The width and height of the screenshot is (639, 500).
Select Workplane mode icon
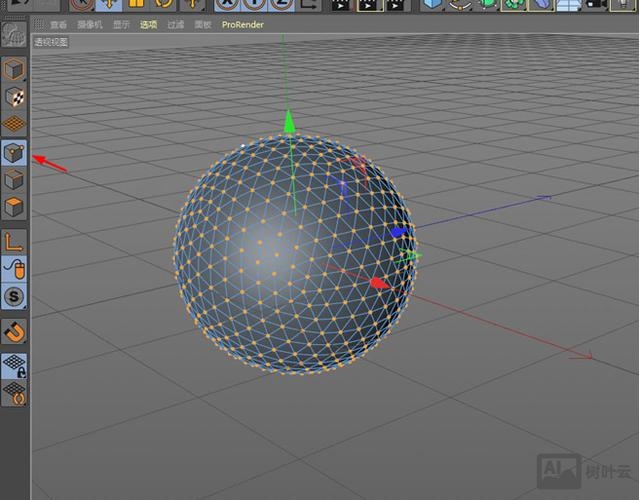(x=14, y=123)
